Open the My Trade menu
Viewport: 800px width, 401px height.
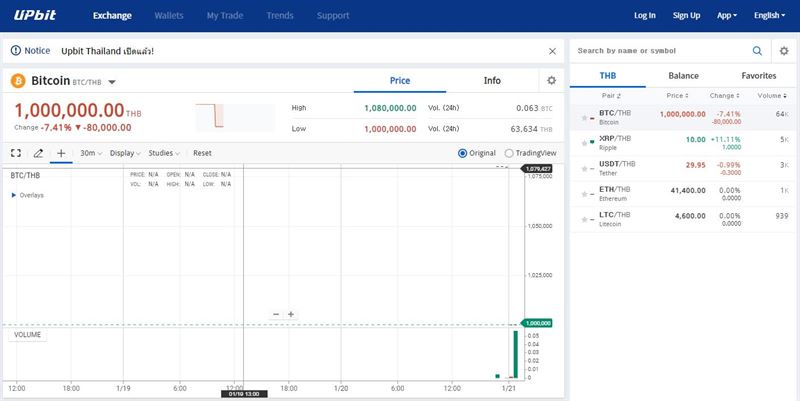click(225, 15)
